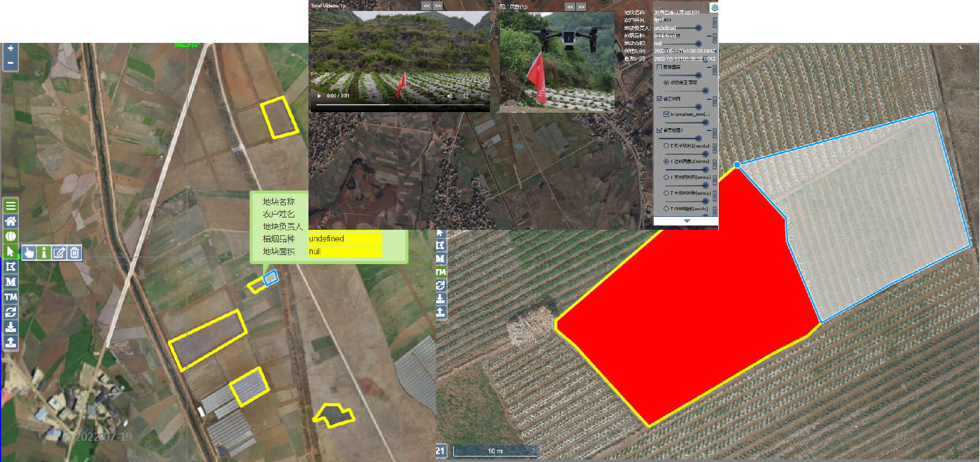Zoom in with the plus button
The height and width of the screenshot is (462, 980).
pos(10,48)
